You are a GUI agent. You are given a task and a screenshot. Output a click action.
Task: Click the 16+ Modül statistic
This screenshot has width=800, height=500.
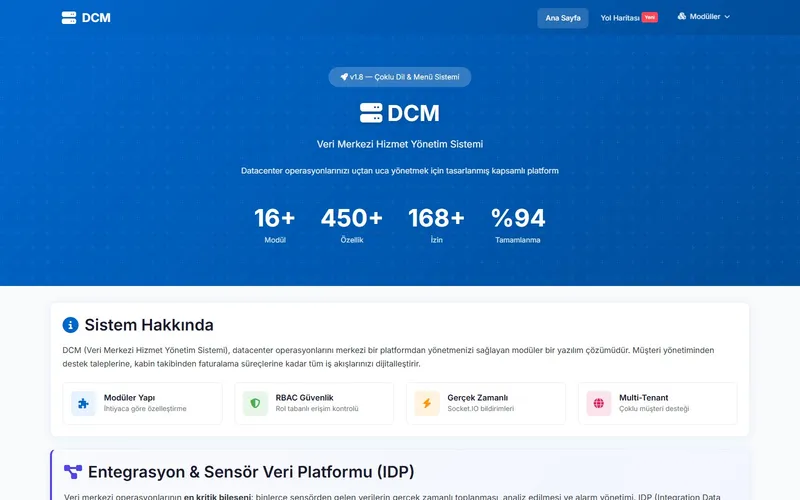tap(274, 225)
